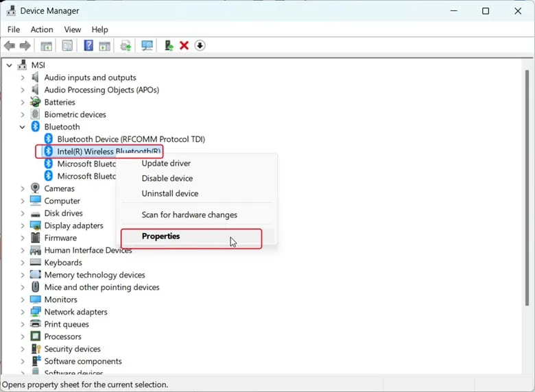Collapse the Bluetooth category
The image size is (535, 392).
pos(22,127)
